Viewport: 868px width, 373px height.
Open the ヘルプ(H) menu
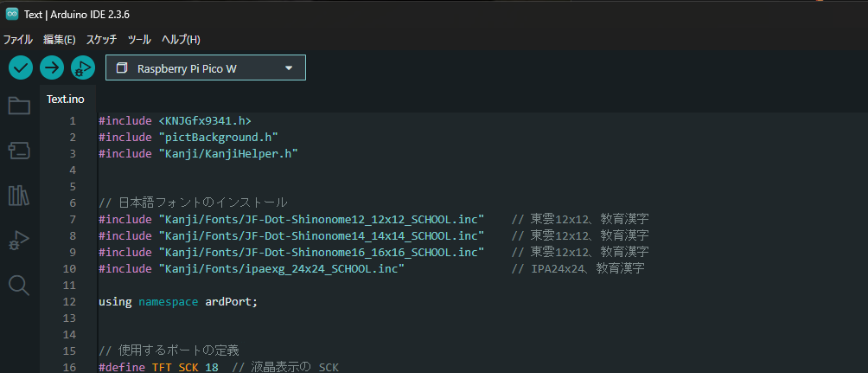[181, 39]
